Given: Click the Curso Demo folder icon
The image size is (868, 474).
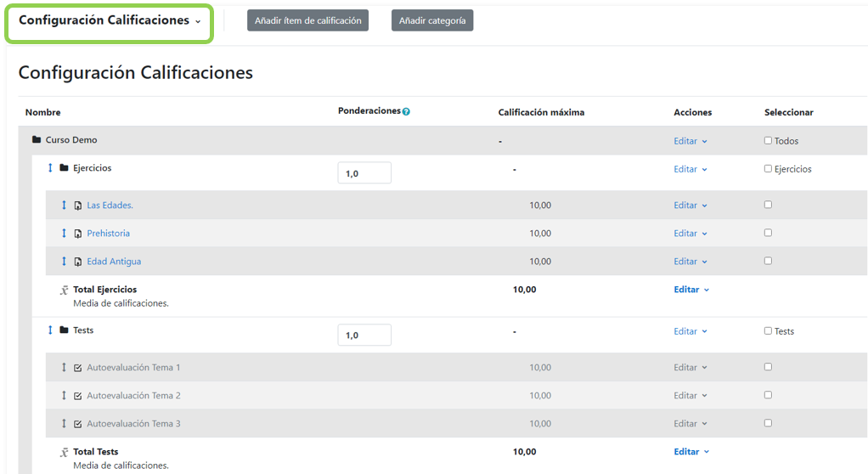Looking at the screenshot, I should tap(37, 139).
